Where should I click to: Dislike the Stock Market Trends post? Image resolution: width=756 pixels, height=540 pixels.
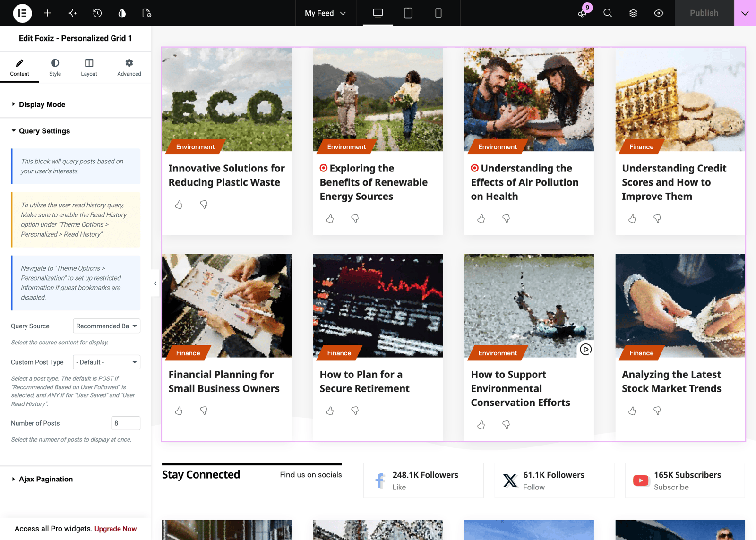[x=657, y=411]
